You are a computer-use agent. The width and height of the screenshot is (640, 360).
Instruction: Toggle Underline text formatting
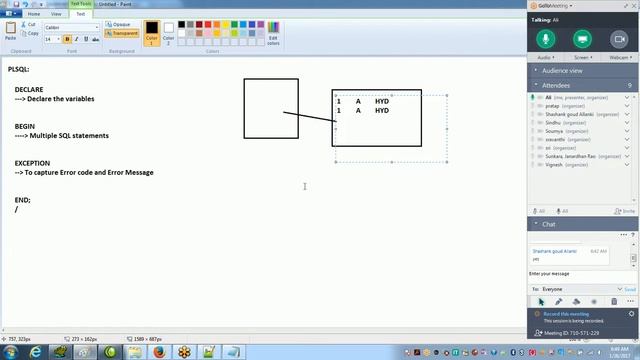coord(86,39)
